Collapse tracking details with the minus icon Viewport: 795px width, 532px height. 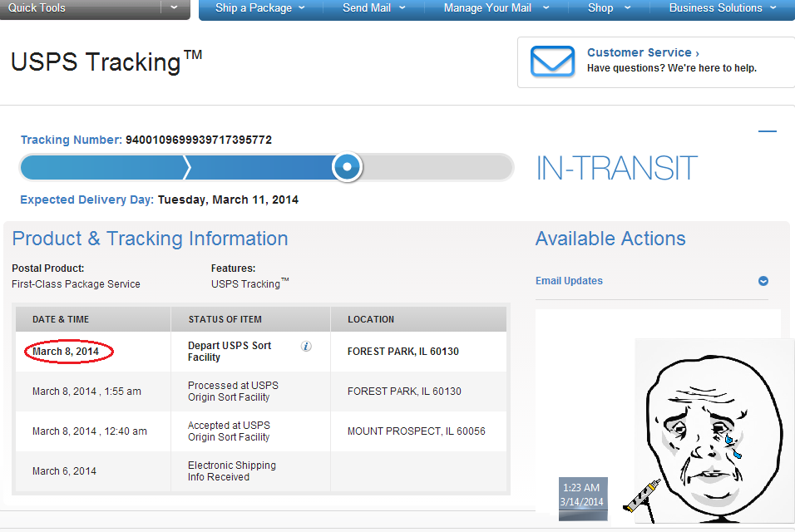[767, 131]
